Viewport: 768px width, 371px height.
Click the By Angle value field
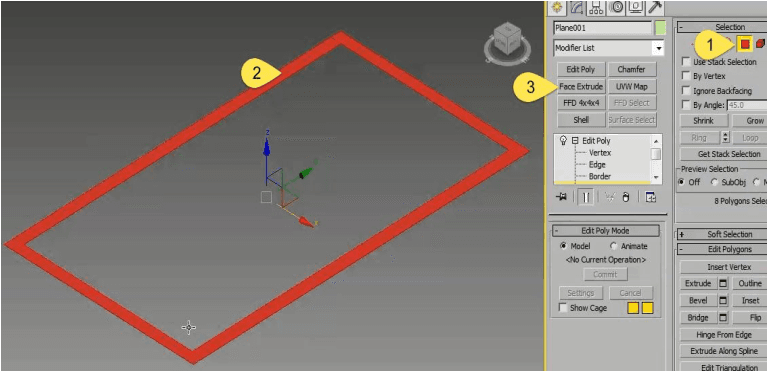click(748, 105)
